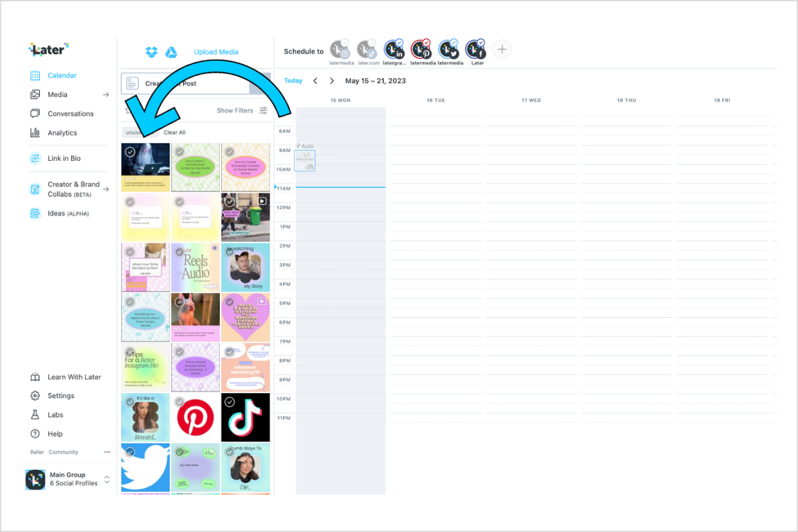Jump to Today in the calendar
The image size is (798, 532).
click(293, 80)
